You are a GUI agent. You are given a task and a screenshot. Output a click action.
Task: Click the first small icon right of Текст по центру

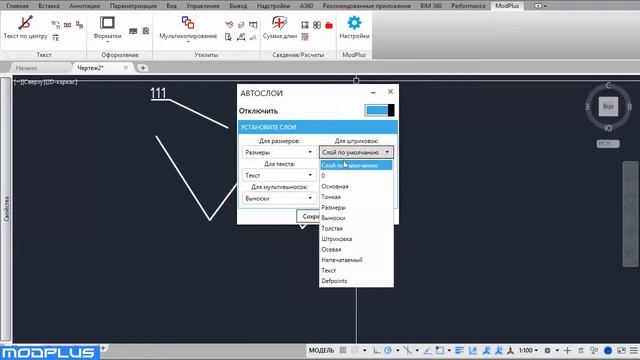(56, 25)
